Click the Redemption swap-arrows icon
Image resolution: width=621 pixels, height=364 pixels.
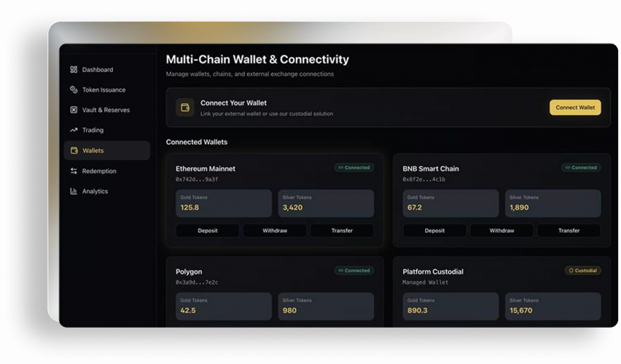[74, 171]
